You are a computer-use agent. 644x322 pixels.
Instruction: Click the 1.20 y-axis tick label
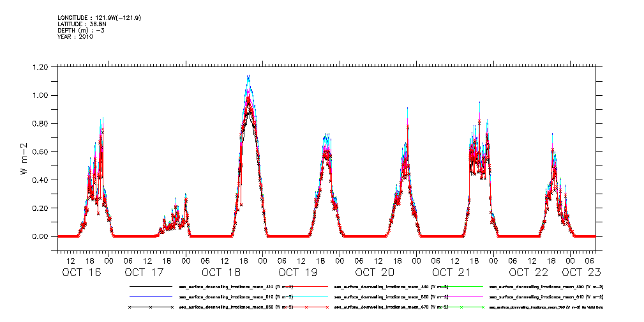click(40, 67)
